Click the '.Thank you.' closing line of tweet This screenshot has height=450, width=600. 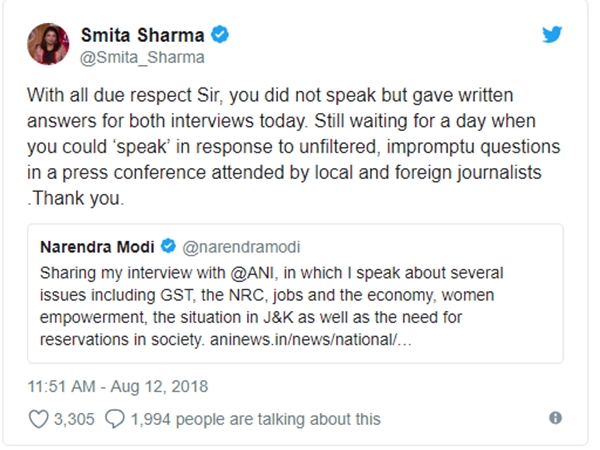(67, 198)
